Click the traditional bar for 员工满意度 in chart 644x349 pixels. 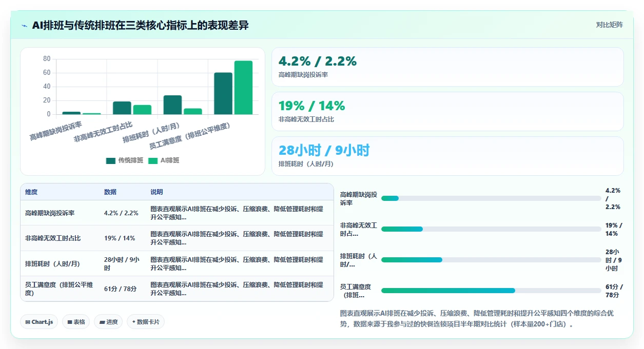(223, 93)
